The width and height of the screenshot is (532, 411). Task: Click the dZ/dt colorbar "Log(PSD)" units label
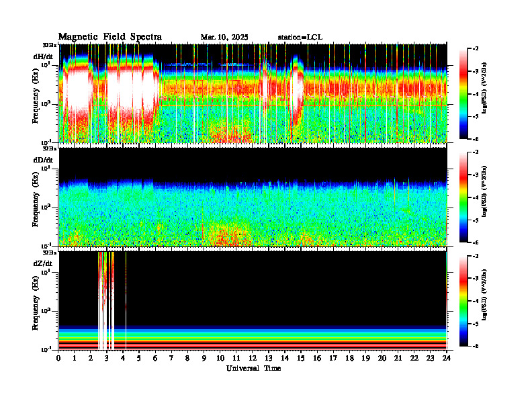[x=484, y=295]
